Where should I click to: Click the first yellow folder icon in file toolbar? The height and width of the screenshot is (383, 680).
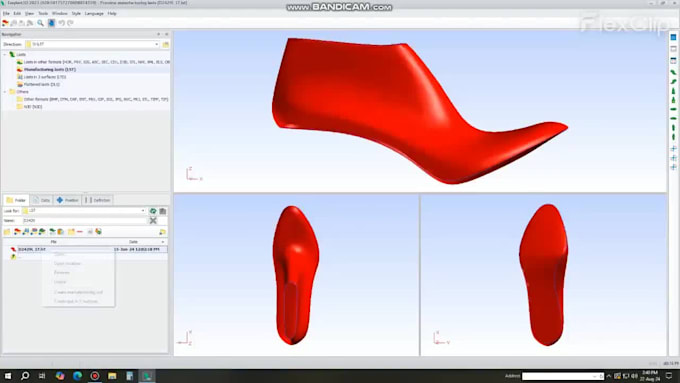click(7, 232)
